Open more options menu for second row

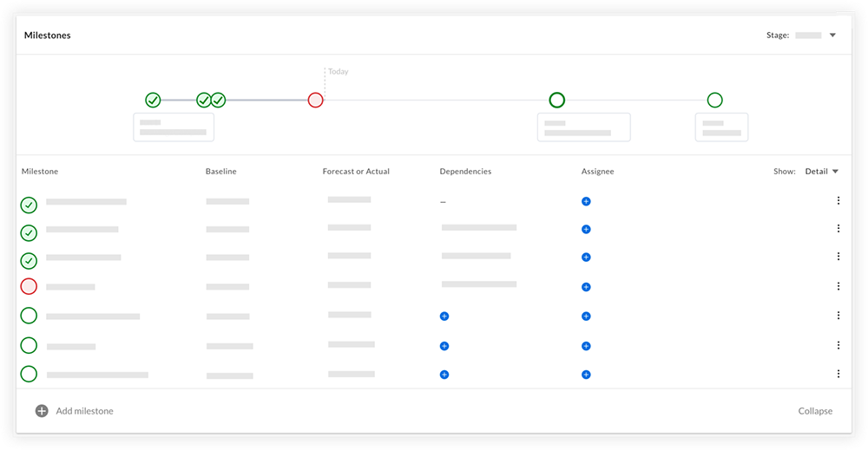coord(838,228)
